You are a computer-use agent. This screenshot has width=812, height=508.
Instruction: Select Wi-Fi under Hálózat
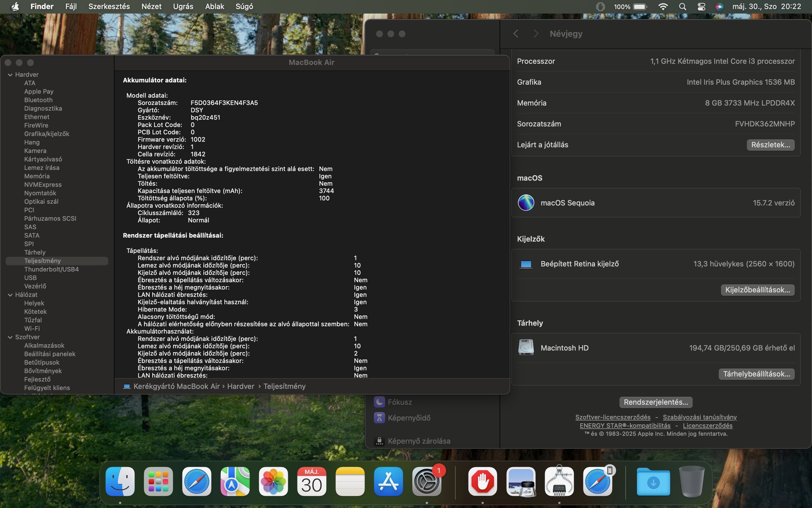[x=32, y=329]
